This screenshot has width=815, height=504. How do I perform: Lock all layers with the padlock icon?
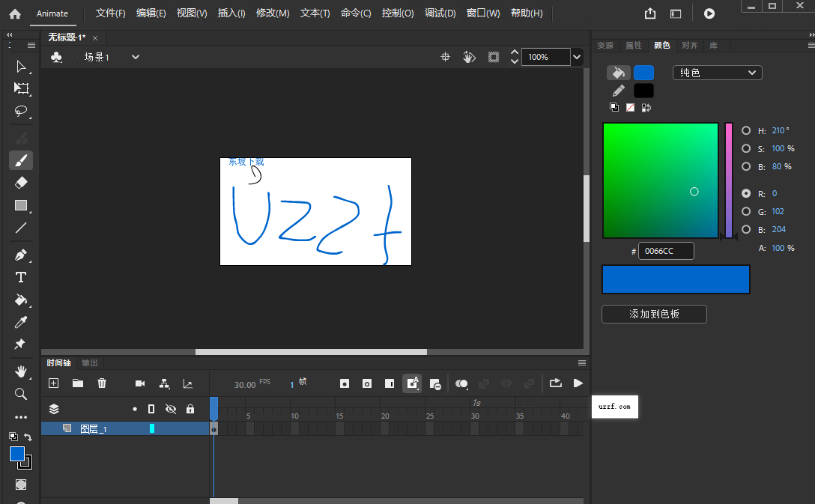pyautogui.click(x=190, y=409)
